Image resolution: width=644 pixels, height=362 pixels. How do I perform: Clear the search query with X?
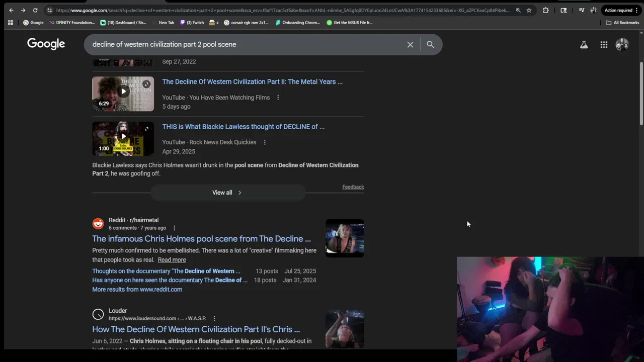[410, 45]
